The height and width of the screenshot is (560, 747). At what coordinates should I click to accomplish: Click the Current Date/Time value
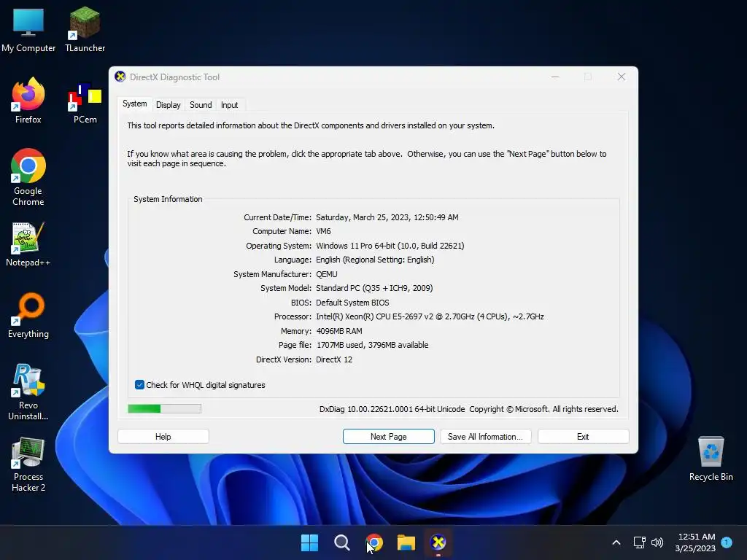pos(387,217)
